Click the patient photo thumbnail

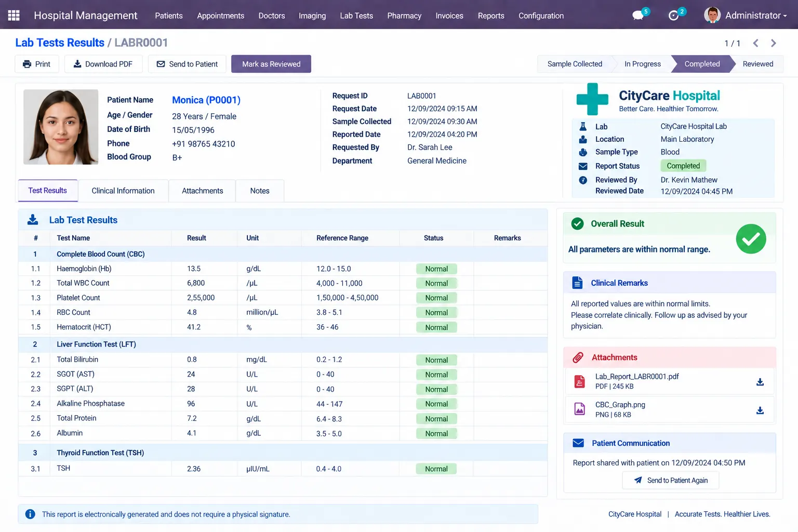point(61,127)
